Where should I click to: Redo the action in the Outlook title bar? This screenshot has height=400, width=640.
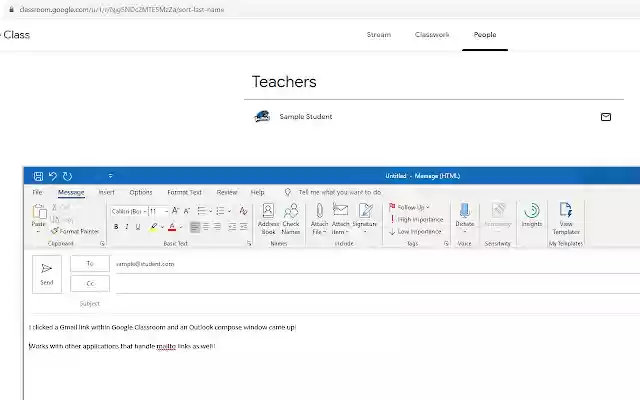click(67, 176)
